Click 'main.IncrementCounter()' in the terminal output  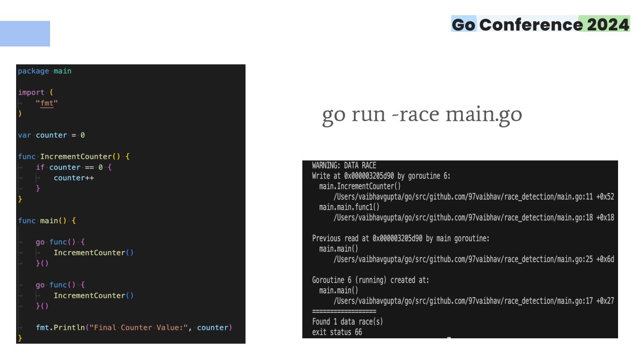(x=360, y=186)
